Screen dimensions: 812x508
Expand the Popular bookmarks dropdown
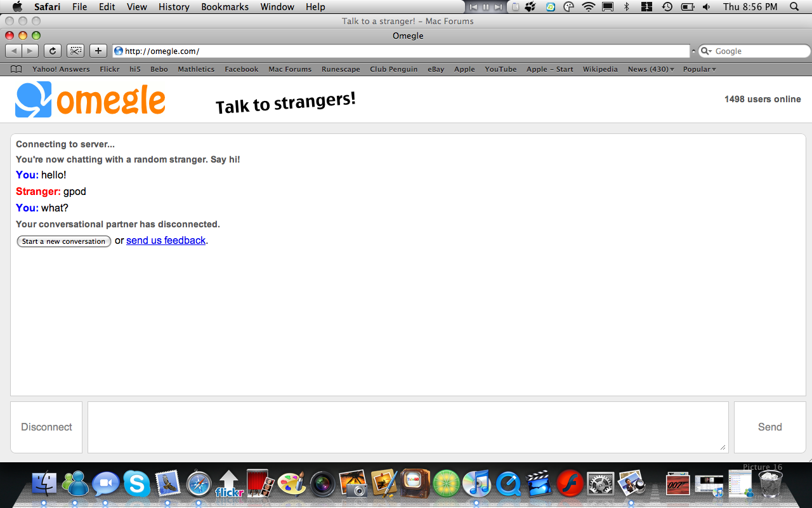700,69
